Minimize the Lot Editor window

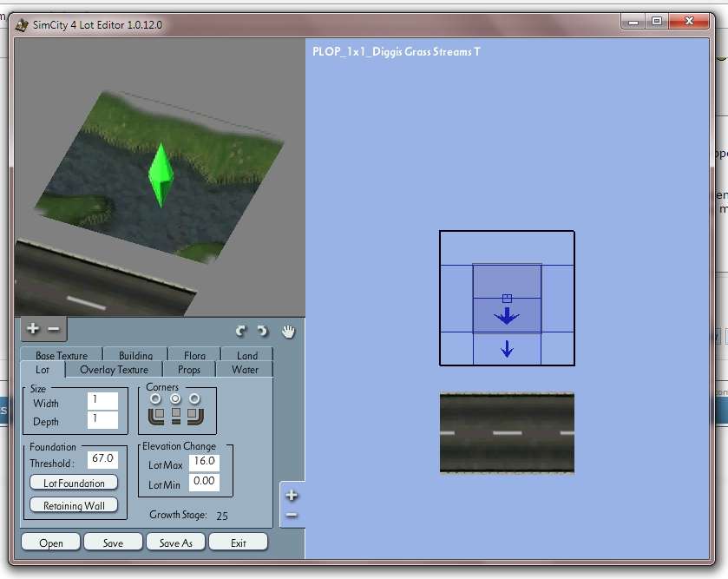click(x=633, y=22)
